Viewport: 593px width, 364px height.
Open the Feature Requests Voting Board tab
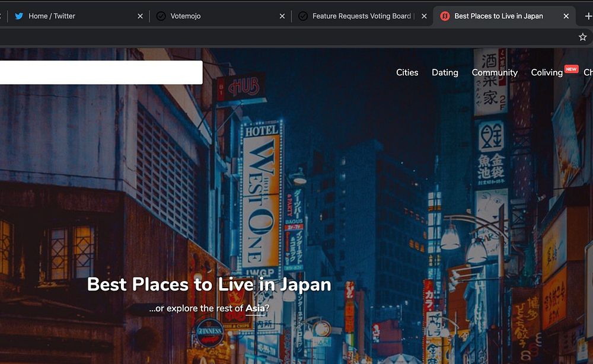(361, 16)
